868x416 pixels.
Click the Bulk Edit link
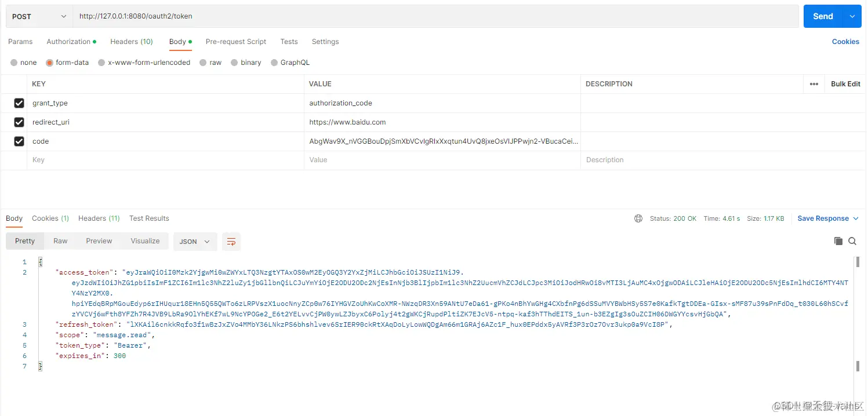pos(845,84)
